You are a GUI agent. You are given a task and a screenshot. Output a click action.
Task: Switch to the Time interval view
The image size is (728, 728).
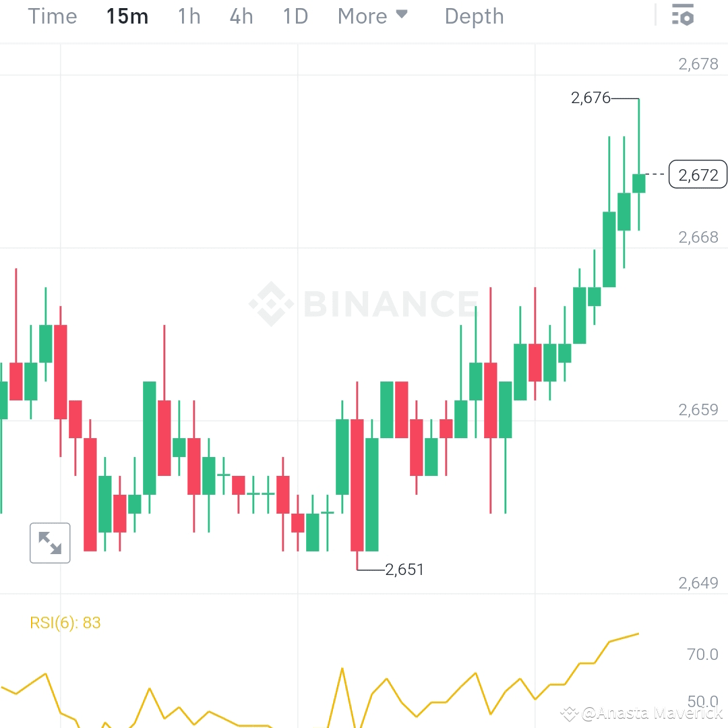coord(52,16)
